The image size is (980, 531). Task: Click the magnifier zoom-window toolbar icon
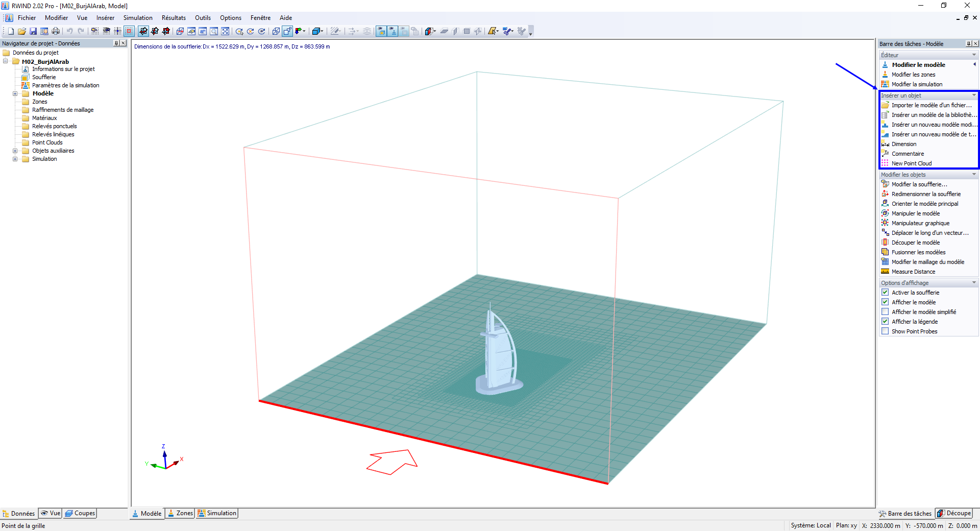[214, 31]
